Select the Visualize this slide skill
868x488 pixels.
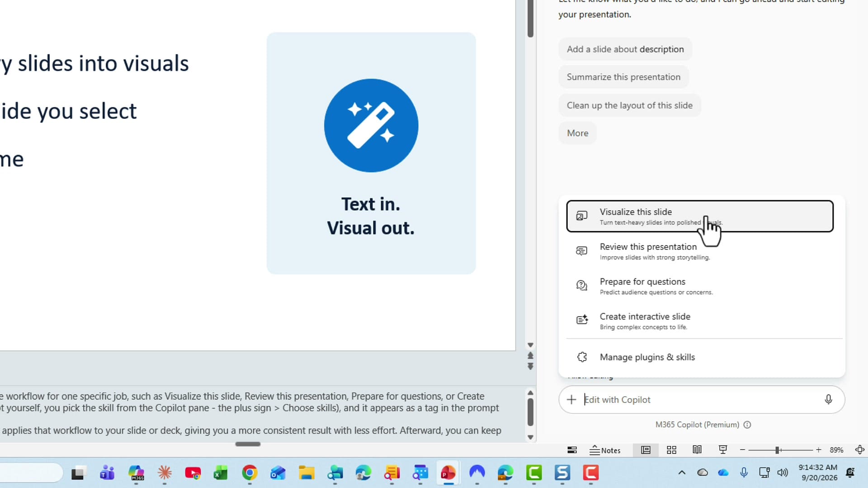(699, 216)
